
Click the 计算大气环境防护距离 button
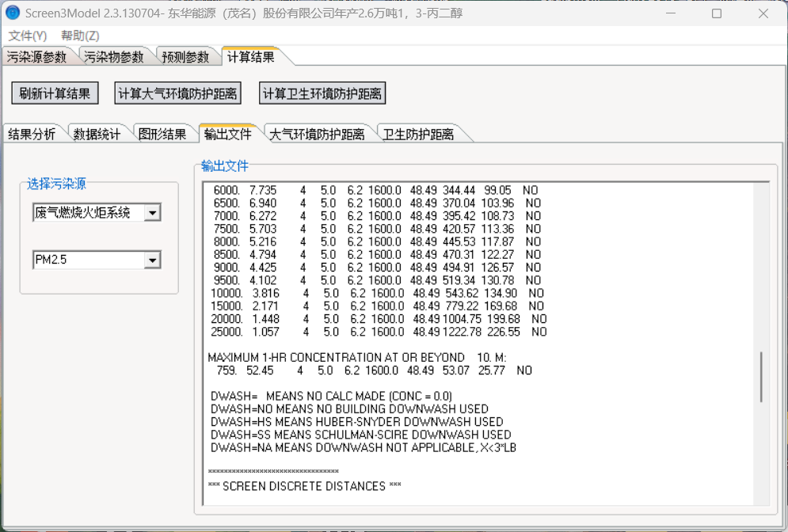(178, 93)
